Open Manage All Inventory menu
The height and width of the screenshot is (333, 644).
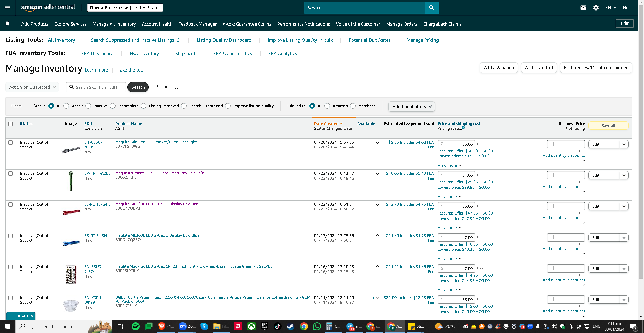[x=114, y=24]
